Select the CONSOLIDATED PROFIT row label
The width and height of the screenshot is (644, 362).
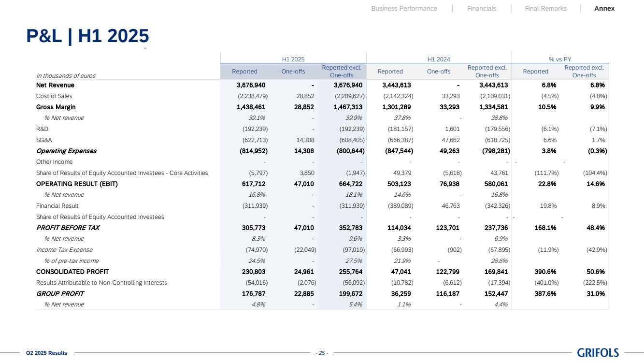72,272
